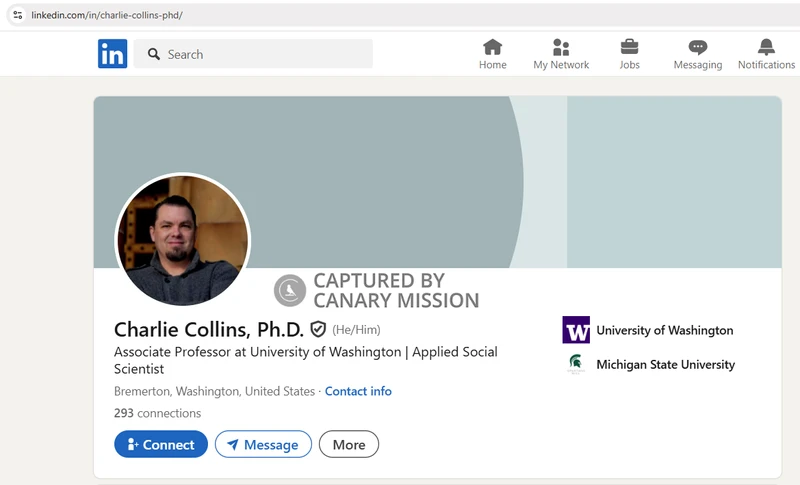Viewport: 800px width, 485px height.
Task: Click the Bremerton, Washington location text
Action: 214,391
